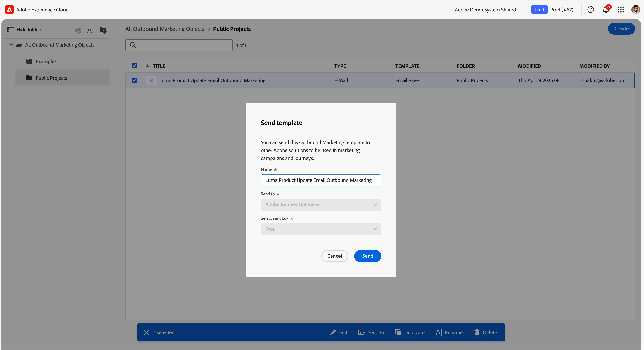The width and height of the screenshot is (644, 350).
Task: Focus the search input box
Action: pos(179,45)
